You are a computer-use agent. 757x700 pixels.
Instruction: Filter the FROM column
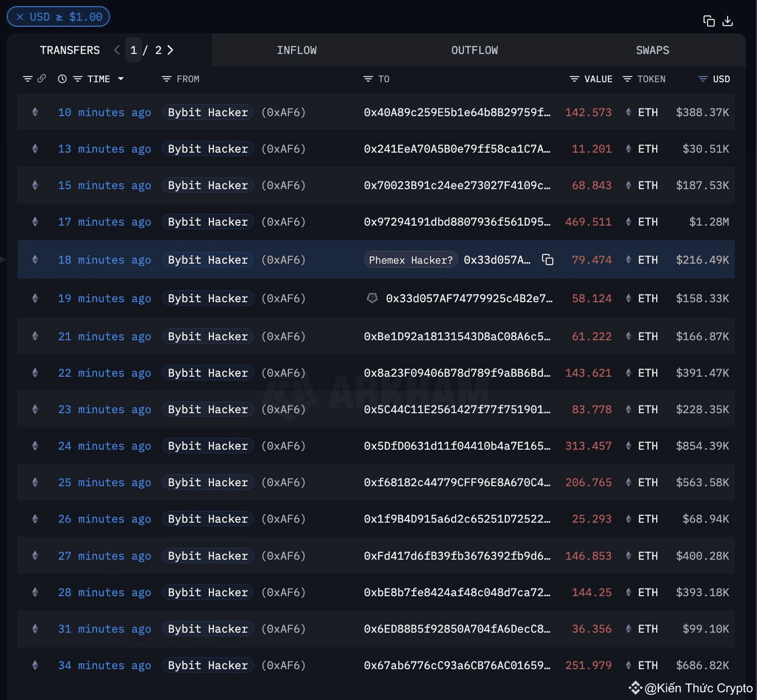[166, 79]
